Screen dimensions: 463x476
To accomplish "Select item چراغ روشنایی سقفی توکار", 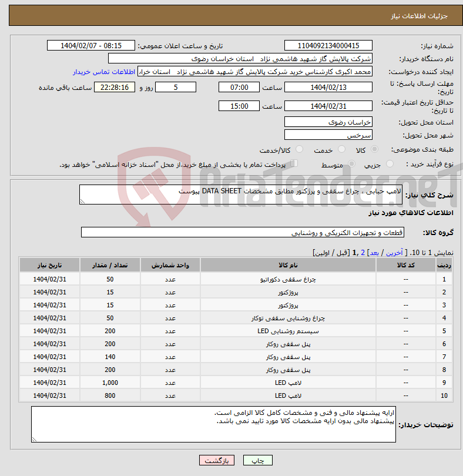I will click(288, 318).
